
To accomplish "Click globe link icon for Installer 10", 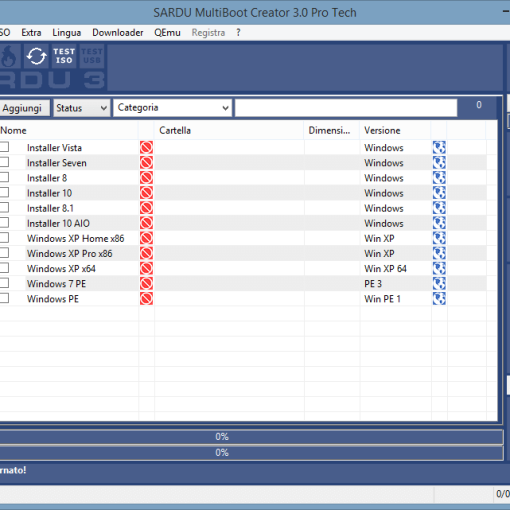I will [439, 193].
